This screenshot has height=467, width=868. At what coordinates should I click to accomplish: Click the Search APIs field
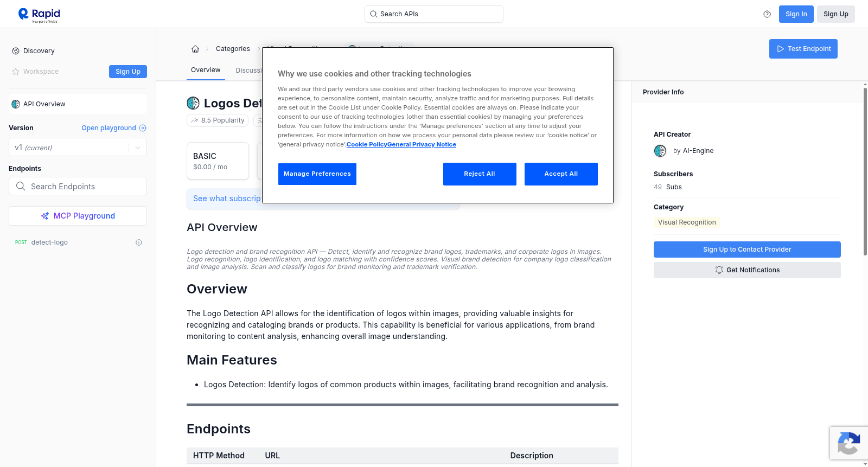point(434,14)
